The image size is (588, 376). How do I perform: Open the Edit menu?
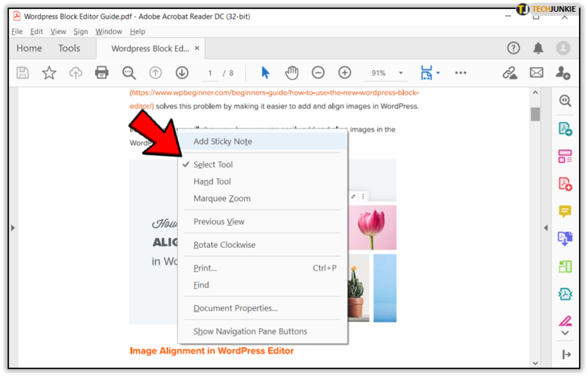(x=36, y=31)
